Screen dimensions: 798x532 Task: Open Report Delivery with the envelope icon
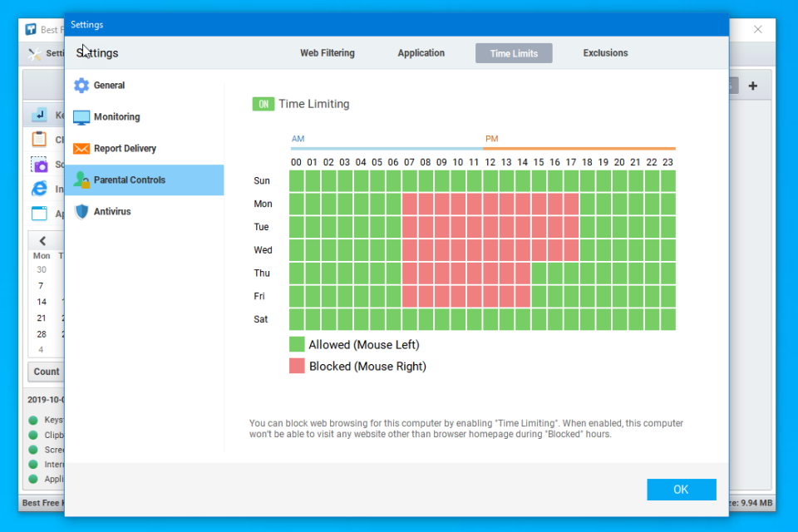(x=81, y=148)
